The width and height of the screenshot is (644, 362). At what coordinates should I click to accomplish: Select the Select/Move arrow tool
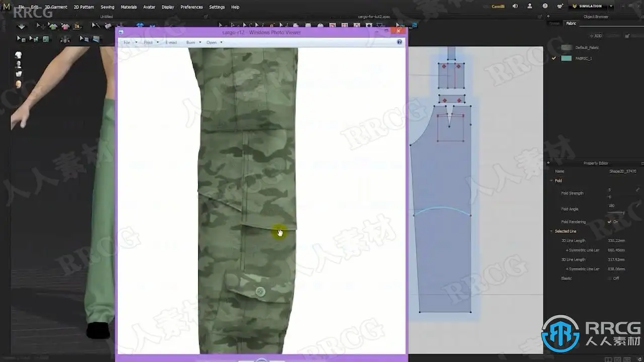point(40,26)
